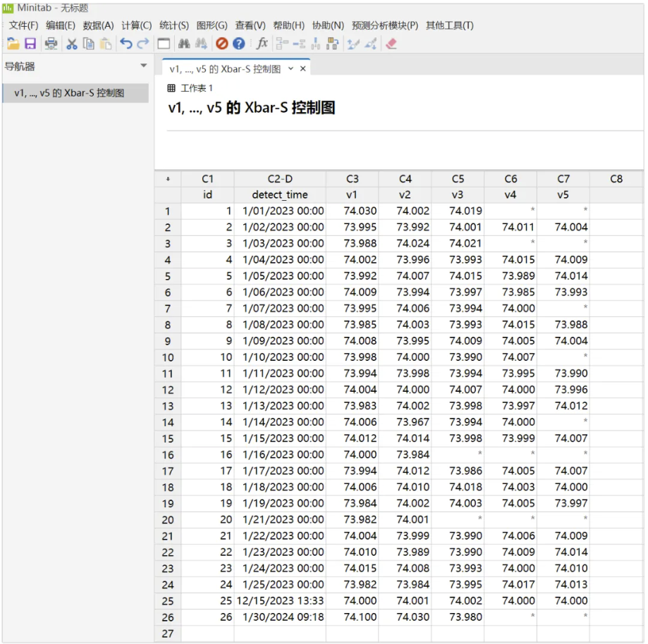The image size is (648, 644).
Task: Click the fx formula icon
Action: click(262, 44)
